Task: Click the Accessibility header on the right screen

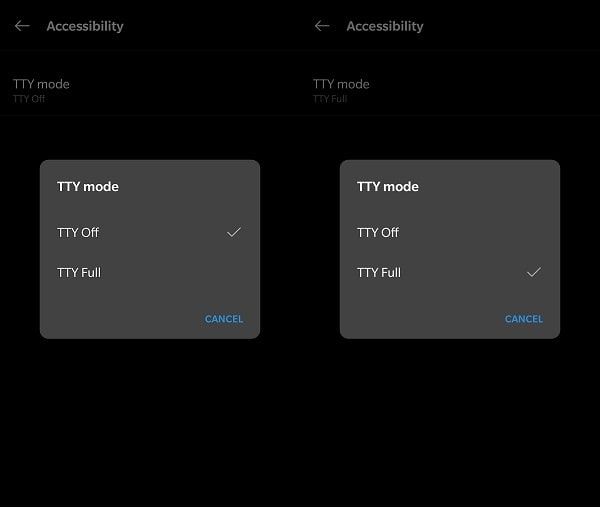Action: tap(385, 26)
